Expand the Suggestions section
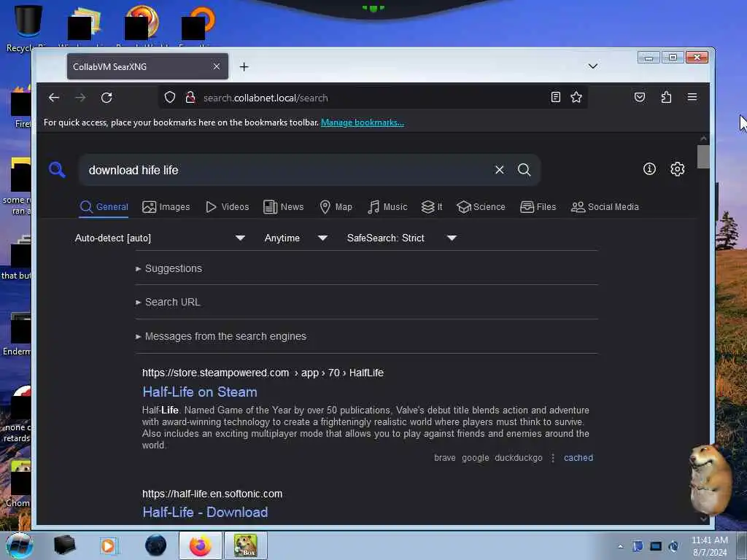The width and height of the screenshot is (747, 560). pyautogui.click(x=169, y=268)
